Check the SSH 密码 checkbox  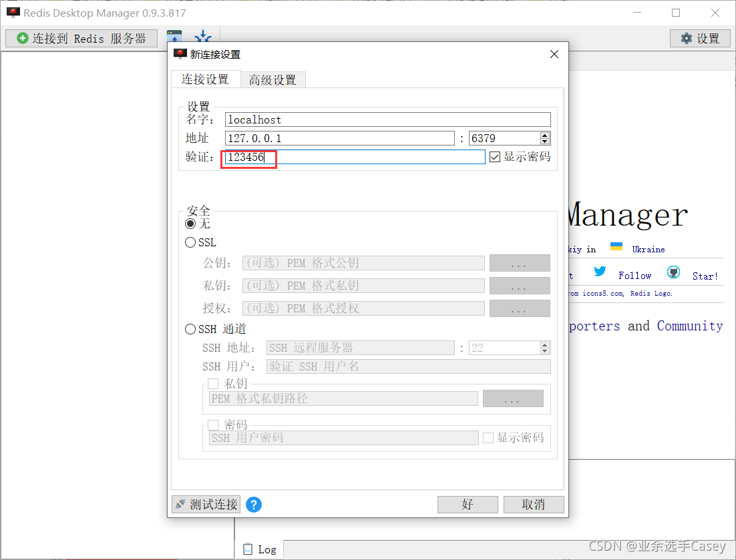(213, 425)
